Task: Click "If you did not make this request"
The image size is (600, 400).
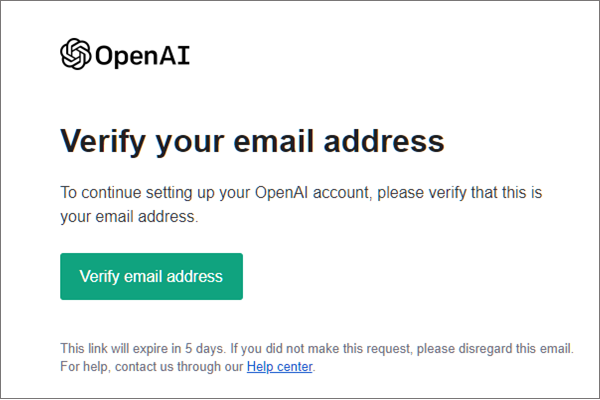Action: point(321,349)
